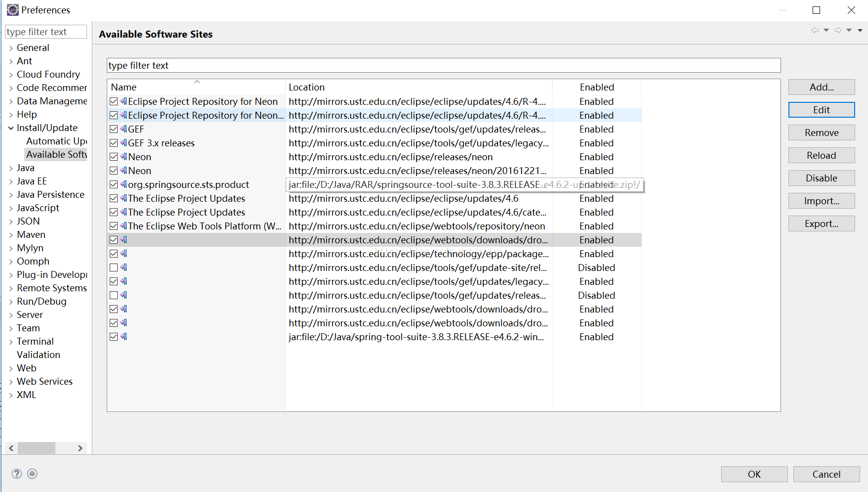Click the record/oomph preferences icon at bottom left

click(x=32, y=474)
